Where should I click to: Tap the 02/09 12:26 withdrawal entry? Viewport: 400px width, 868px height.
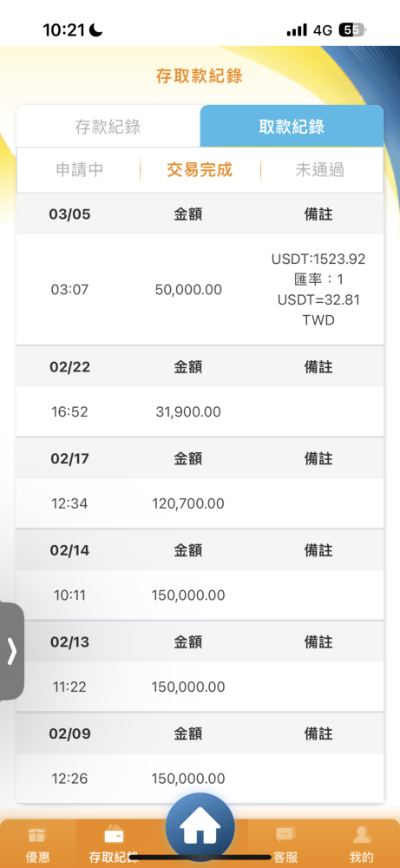pyautogui.click(x=200, y=779)
